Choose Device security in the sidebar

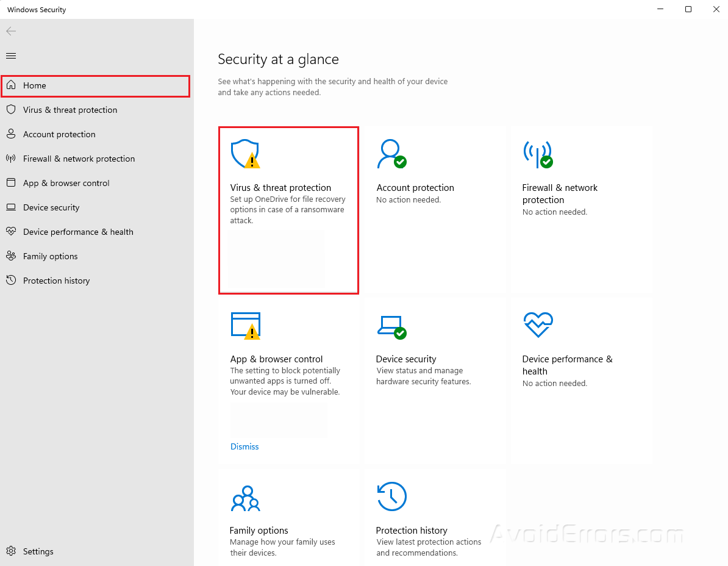click(51, 207)
